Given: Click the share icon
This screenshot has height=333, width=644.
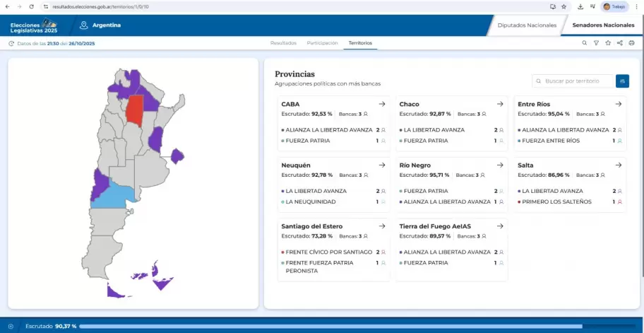Looking at the screenshot, I should (x=620, y=43).
